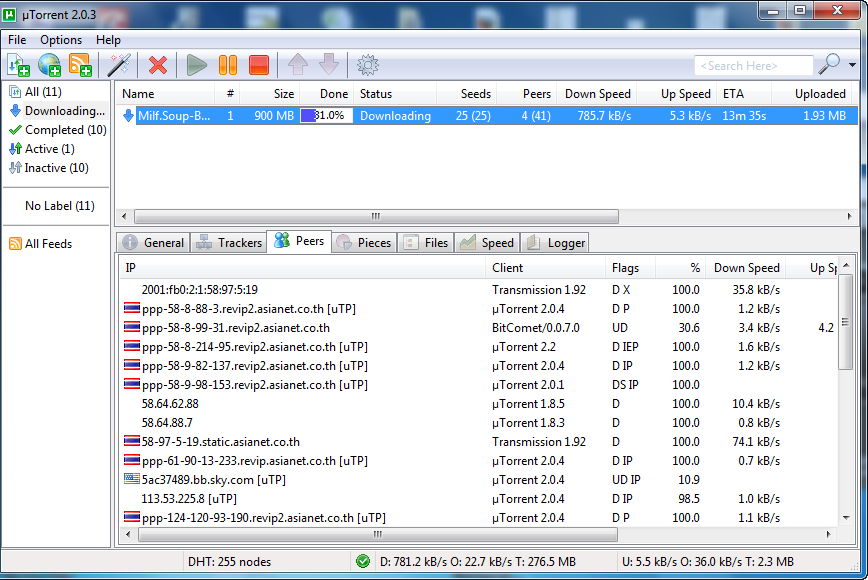
Task: Sort torrents by Seeds column header
Action: (466, 94)
